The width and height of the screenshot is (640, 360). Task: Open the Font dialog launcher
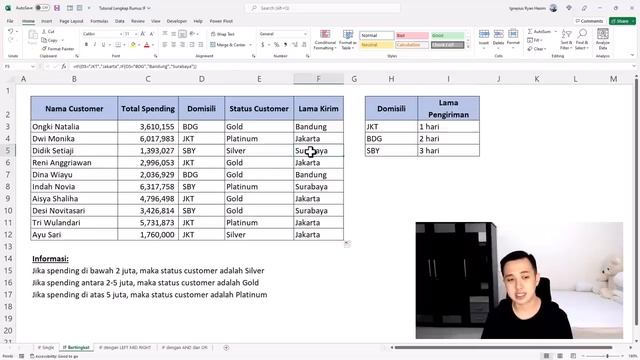pos(156,56)
